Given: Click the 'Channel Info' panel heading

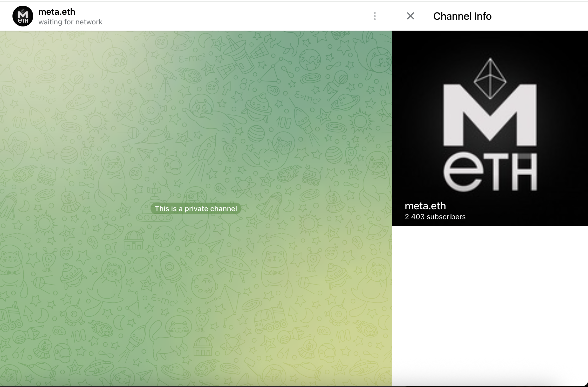Looking at the screenshot, I should coord(462,16).
